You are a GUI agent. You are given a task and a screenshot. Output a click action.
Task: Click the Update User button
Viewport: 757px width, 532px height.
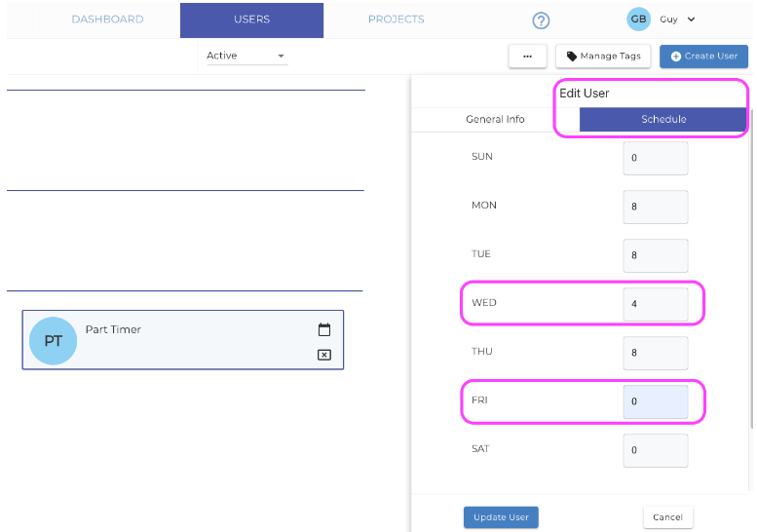click(501, 517)
